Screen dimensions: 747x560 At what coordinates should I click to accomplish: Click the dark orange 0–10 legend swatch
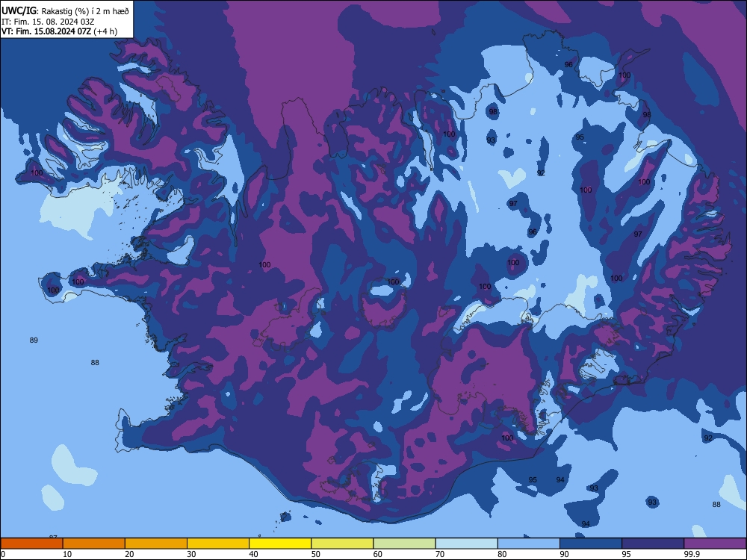pyautogui.click(x=31, y=544)
